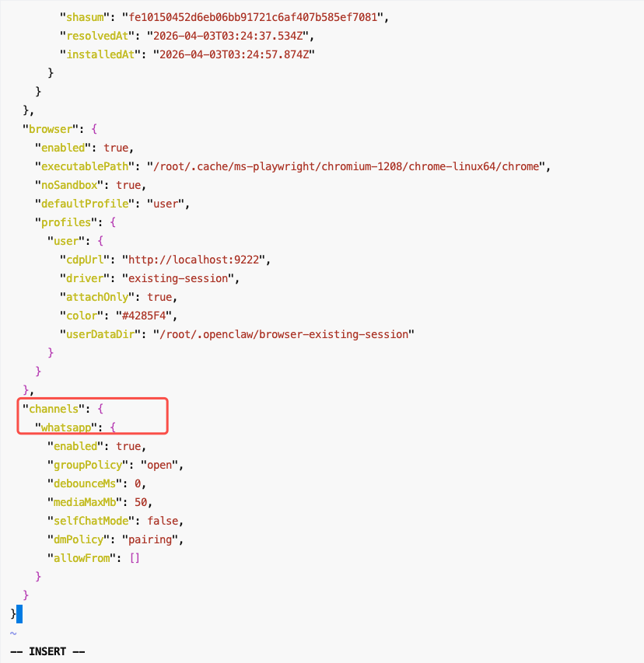This screenshot has width=644, height=663.
Task: Click the true value after "attachOnly"
Action: pyautogui.click(x=159, y=297)
